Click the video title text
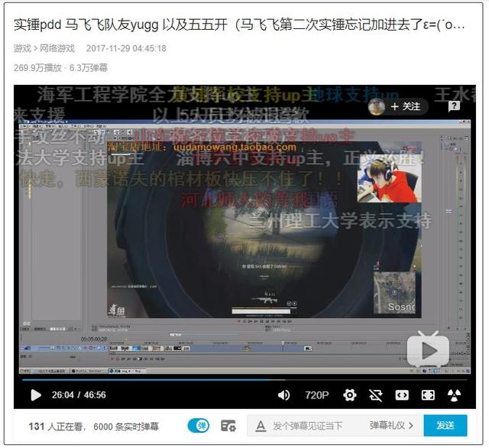 pyautogui.click(x=239, y=25)
